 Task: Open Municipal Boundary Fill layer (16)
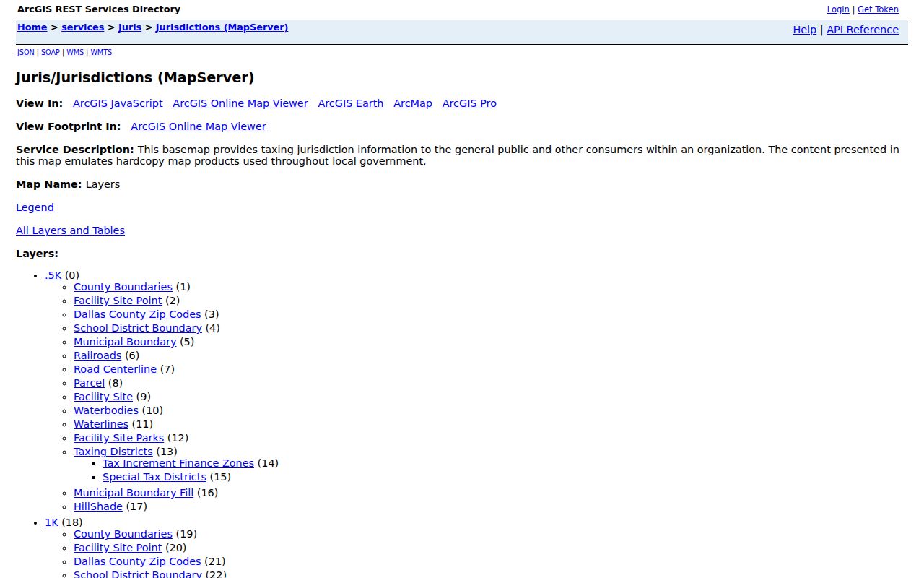click(x=134, y=493)
